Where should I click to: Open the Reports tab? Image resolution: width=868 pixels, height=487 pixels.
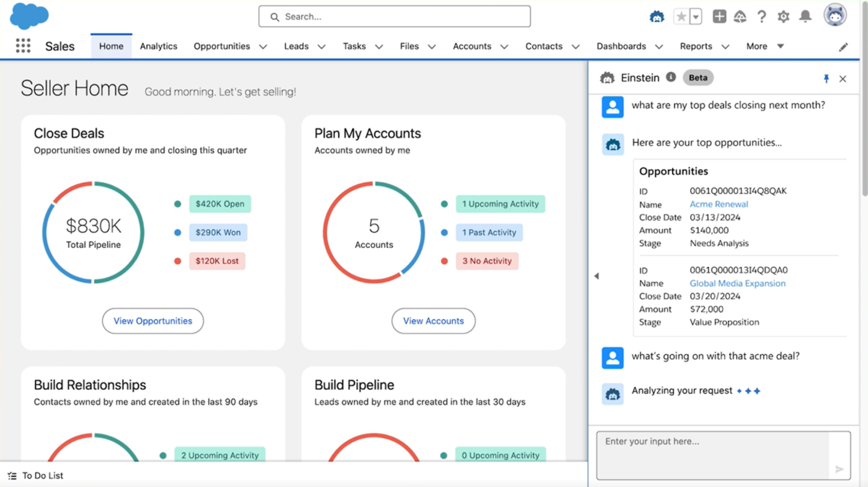[696, 46]
